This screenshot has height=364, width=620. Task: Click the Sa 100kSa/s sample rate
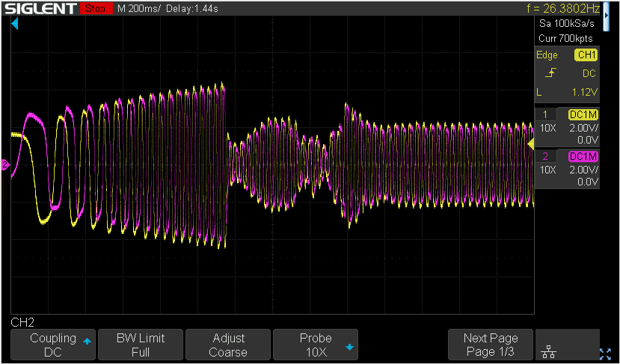pyautogui.click(x=566, y=24)
